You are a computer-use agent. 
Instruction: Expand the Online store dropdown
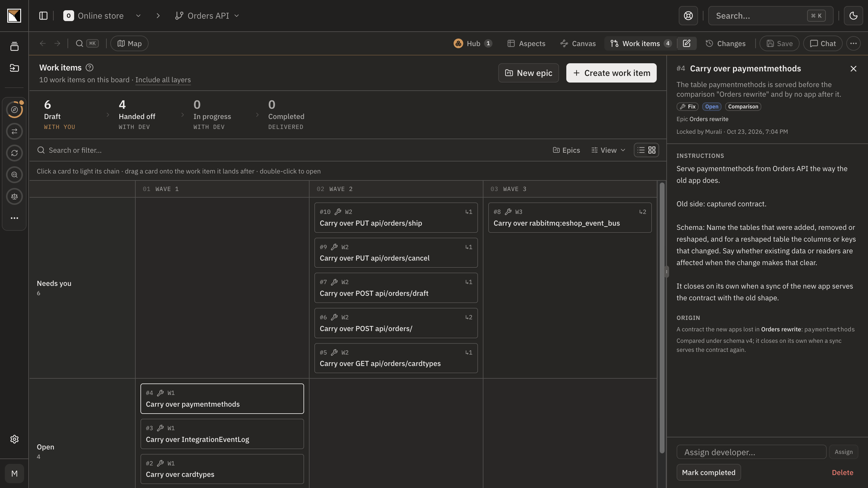click(139, 16)
